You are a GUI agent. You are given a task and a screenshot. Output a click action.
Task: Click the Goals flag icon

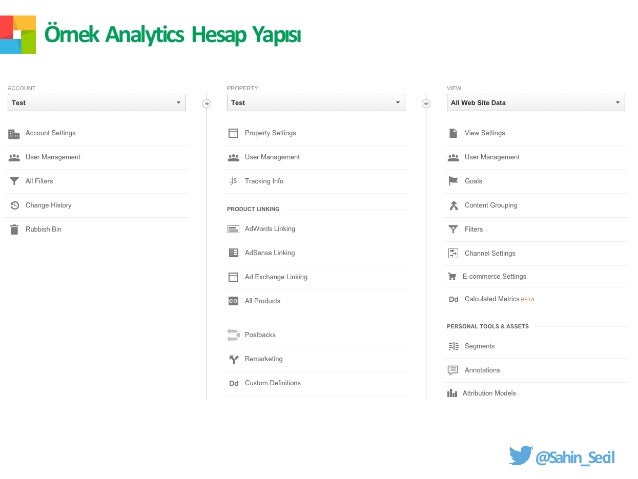453,181
